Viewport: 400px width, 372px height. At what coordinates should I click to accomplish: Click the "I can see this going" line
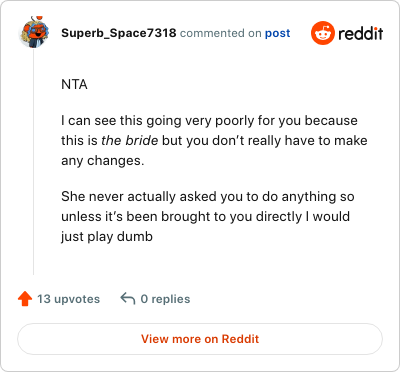209,121
